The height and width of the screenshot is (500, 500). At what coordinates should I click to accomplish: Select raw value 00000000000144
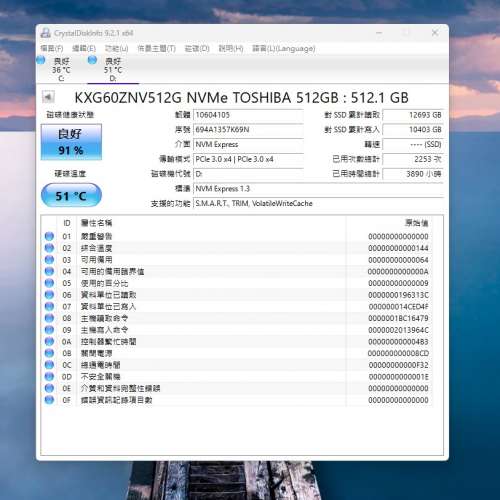pyautogui.click(x=398, y=248)
